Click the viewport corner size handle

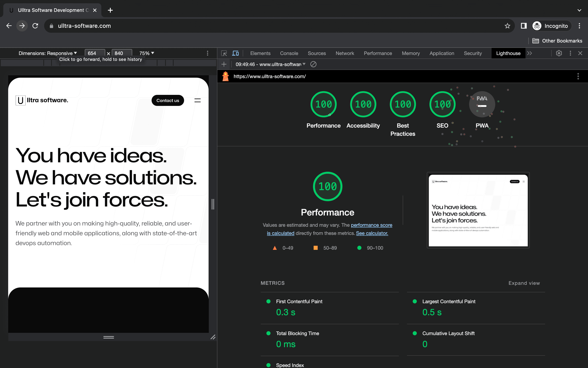(213, 337)
